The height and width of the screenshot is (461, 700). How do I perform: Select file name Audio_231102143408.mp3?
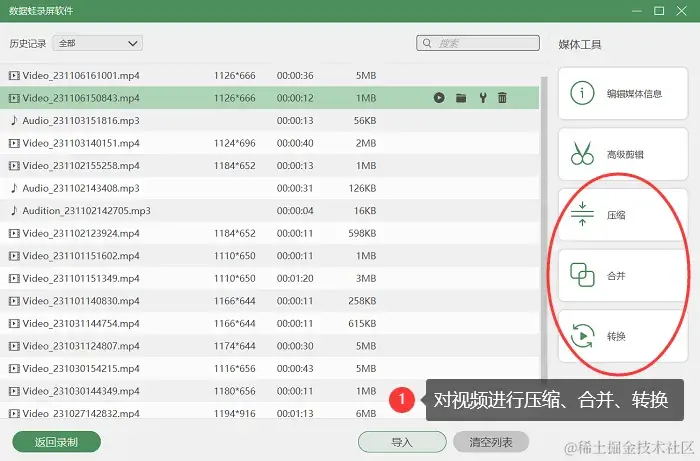[81, 188]
